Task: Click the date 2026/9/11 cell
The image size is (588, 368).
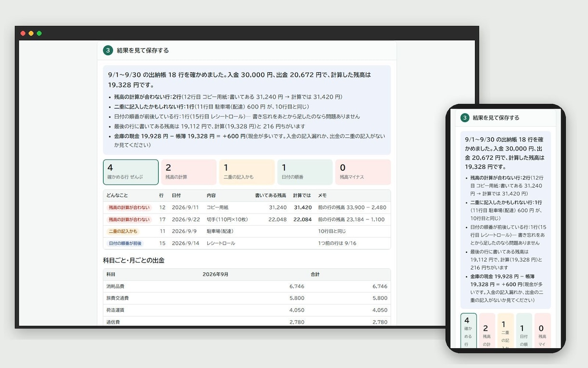Action: [185, 207]
